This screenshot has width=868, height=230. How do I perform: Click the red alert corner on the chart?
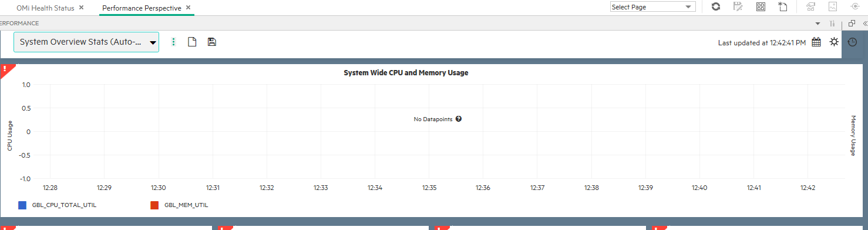6,70
